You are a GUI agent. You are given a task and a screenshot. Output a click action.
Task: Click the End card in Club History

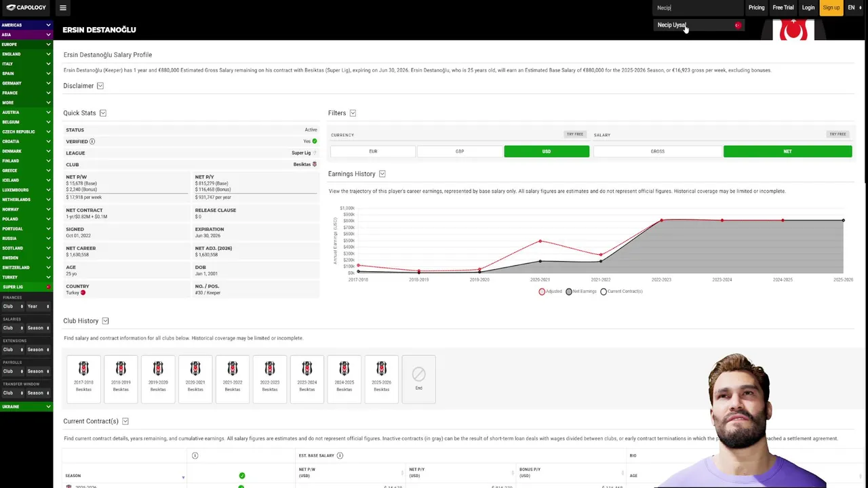click(x=418, y=379)
